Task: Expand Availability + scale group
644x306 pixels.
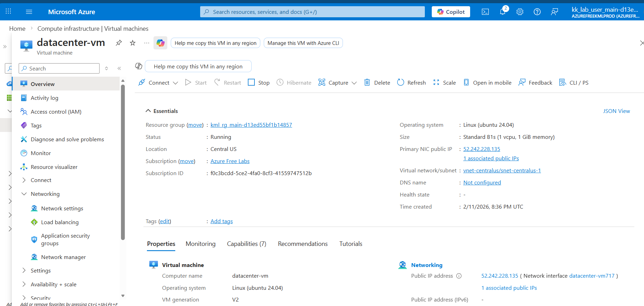Action: point(24,284)
